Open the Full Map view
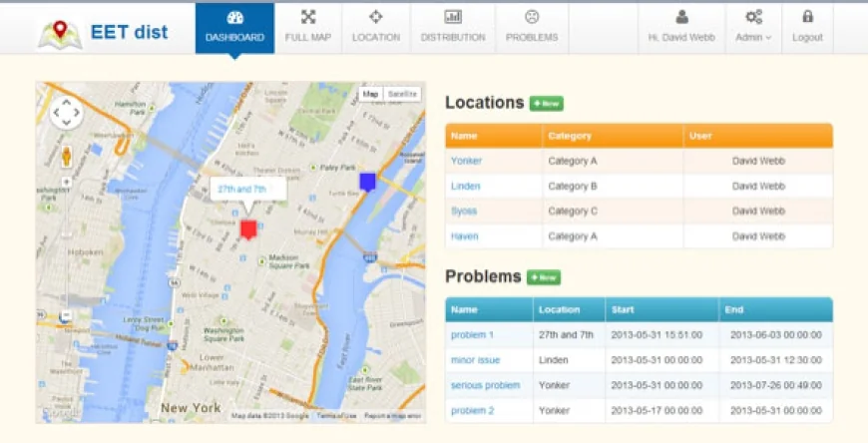Image resolution: width=868 pixels, height=443 pixels. tap(307, 28)
